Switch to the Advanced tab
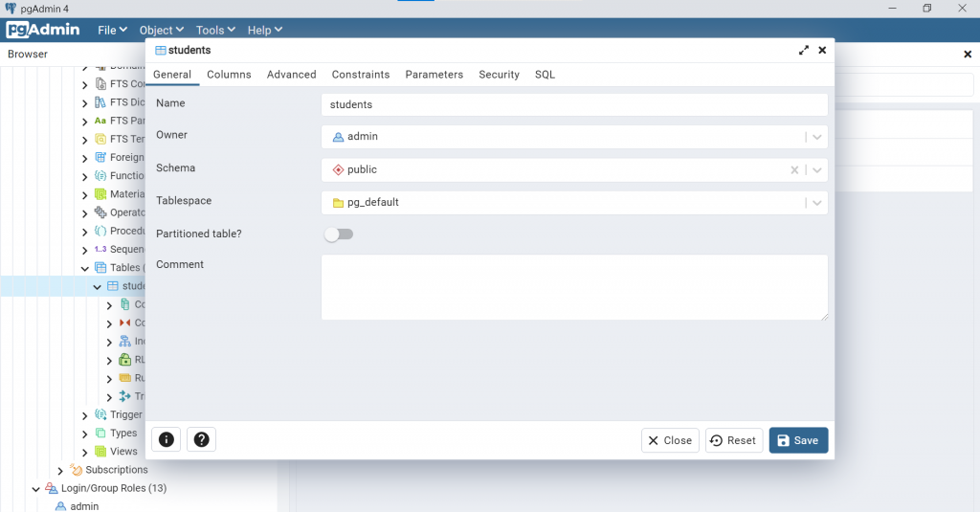The height and width of the screenshot is (512, 980). tap(291, 75)
